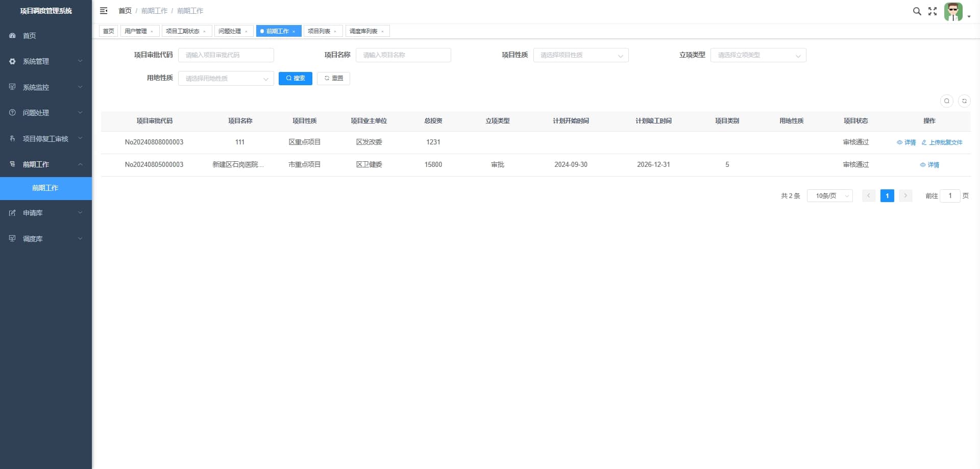Click the 区发改委 owner cell
Image resolution: width=980 pixels, height=469 pixels.
coord(369,142)
